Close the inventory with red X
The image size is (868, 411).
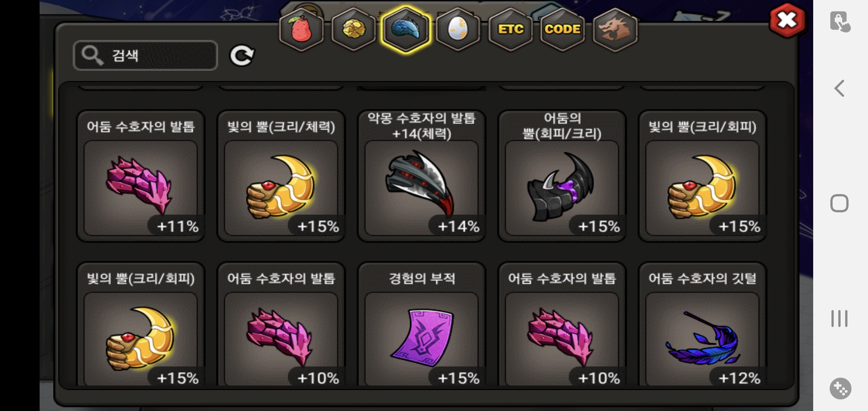tap(787, 21)
